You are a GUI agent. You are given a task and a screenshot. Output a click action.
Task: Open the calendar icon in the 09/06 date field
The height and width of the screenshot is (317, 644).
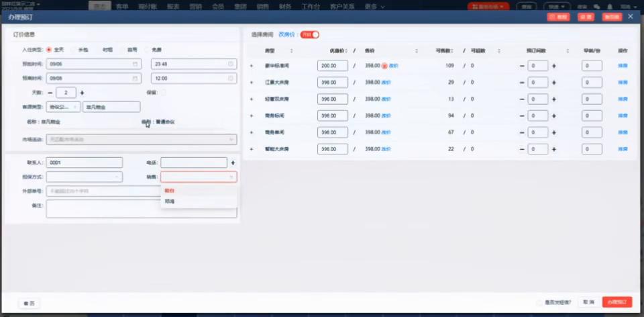(135, 64)
